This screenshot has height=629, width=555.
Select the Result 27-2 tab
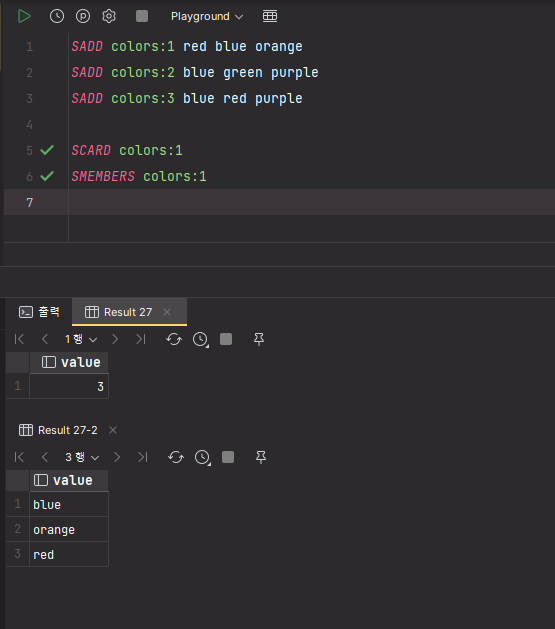click(x=58, y=430)
